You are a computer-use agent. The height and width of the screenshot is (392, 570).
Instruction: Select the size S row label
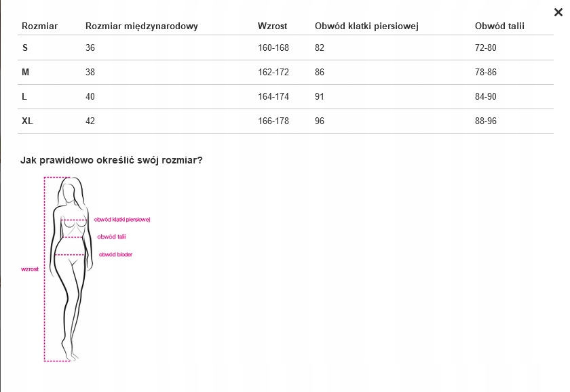(x=25, y=47)
